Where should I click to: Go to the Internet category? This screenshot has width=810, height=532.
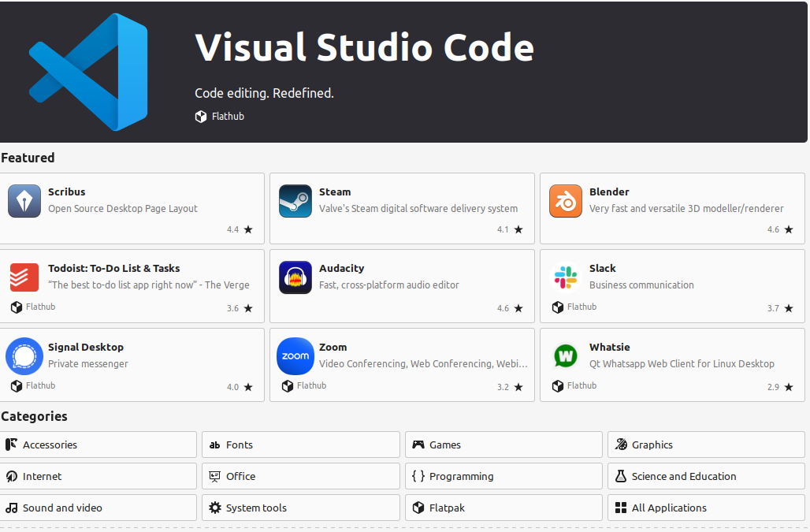[x=98, y=476]
